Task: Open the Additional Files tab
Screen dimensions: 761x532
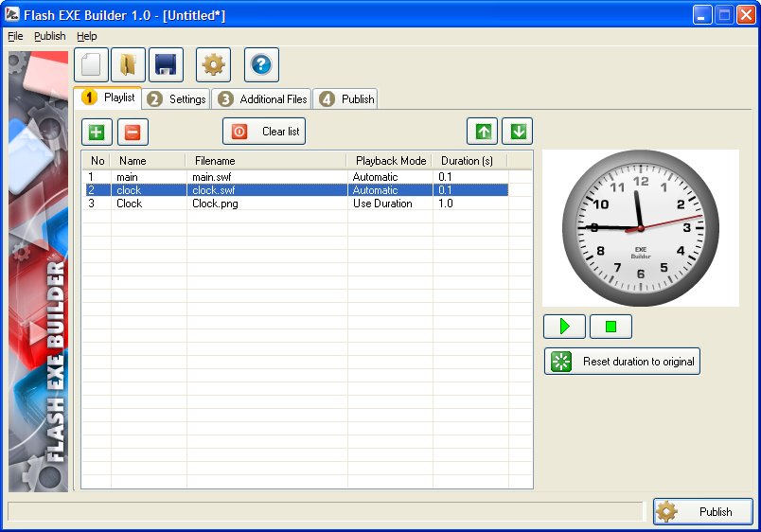Action: pos(262,99)
